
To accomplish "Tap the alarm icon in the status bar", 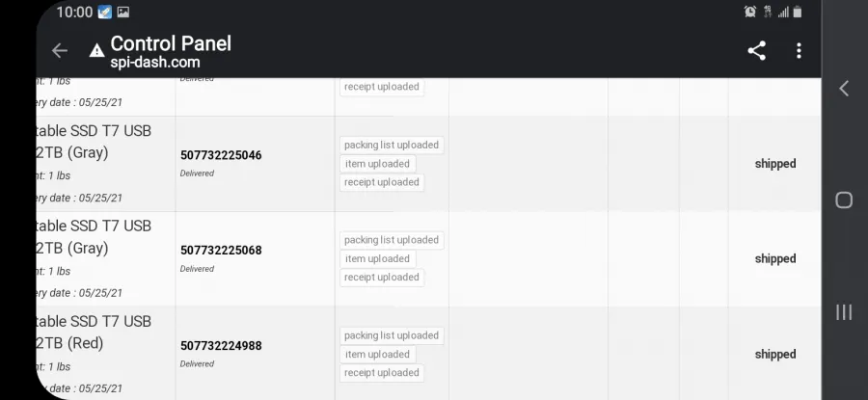I will (750, 12).
